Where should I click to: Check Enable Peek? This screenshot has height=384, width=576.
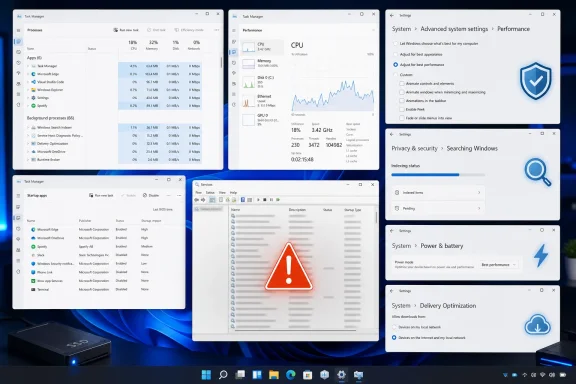(402, 110)
